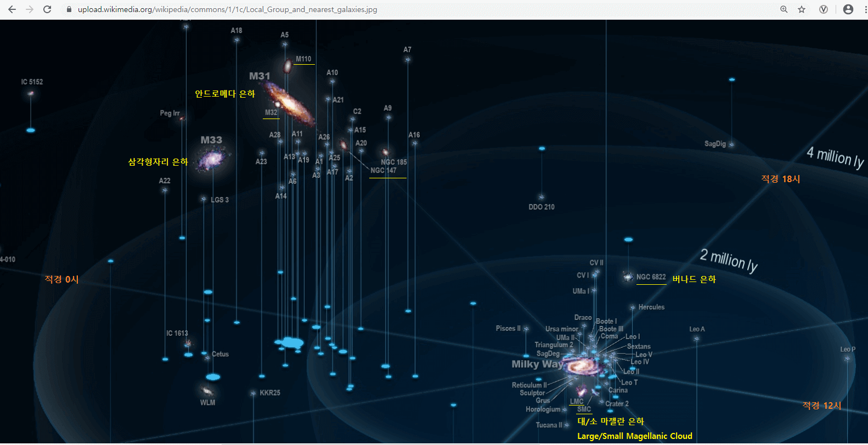The height and width of the screenshot is (445, 868).
Task: Click the M110 galaxy image
Action: click(287, 66)
